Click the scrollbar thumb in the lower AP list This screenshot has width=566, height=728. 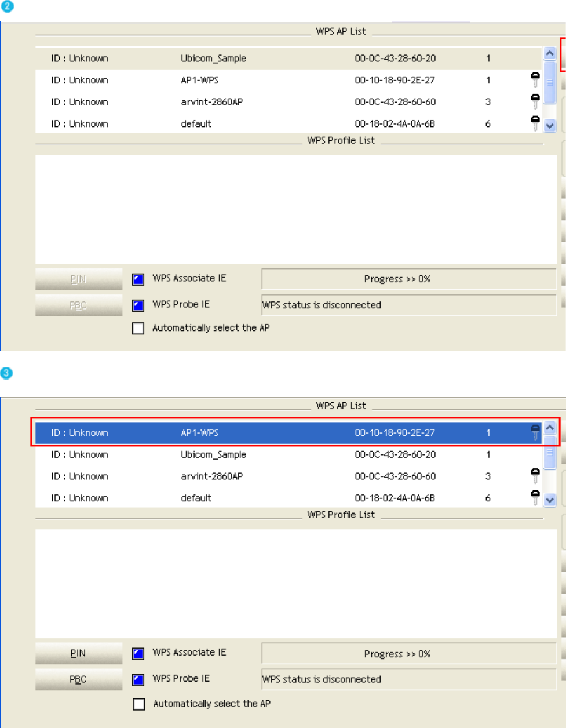pyautogui.click(x=550, y=452)
